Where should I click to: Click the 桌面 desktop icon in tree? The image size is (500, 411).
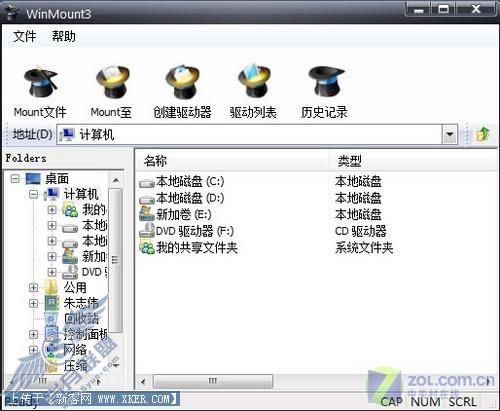coord(33,179)
